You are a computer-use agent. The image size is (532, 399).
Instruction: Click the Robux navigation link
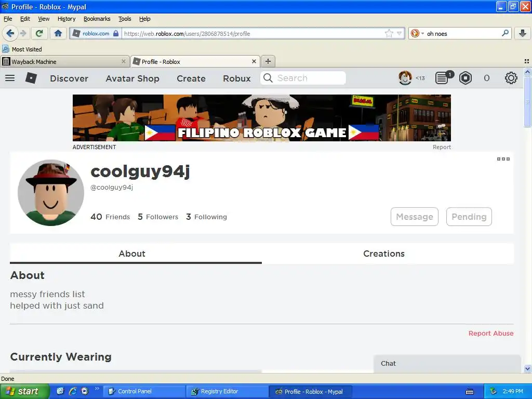click(237, 78)
